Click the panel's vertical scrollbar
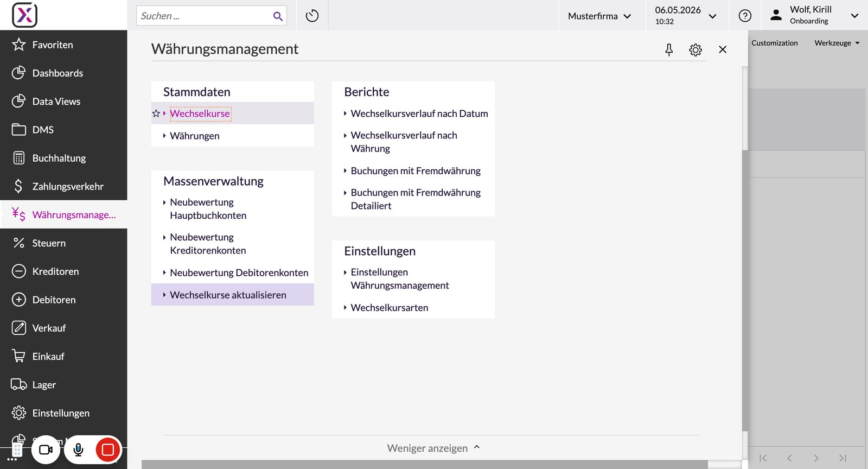Viewport: 868px width, 469px height. click(745, 109)
